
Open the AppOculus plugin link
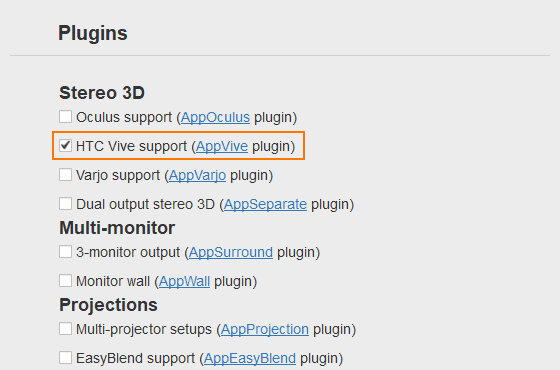215,118
